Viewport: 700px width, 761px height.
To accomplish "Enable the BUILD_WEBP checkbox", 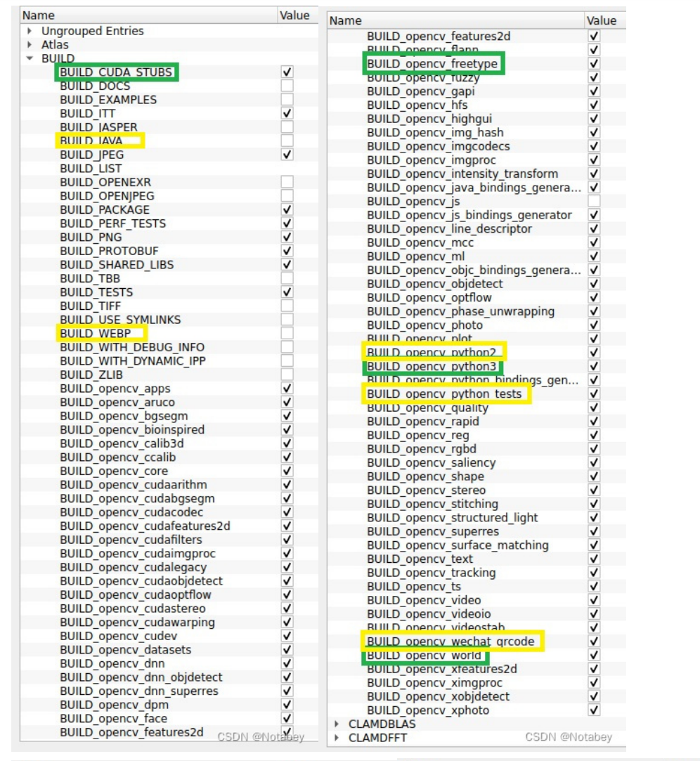I will tap(287, 334).
